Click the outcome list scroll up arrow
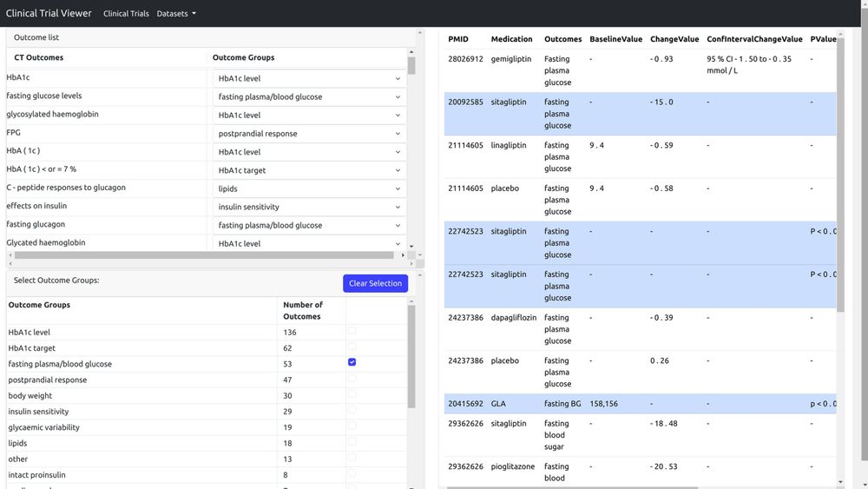This screenshot has width=868, height=489. click(411, 52)
